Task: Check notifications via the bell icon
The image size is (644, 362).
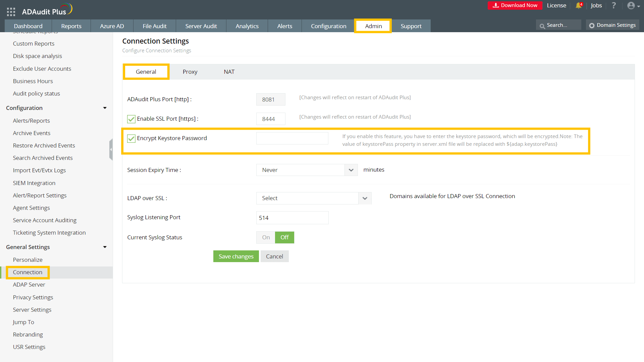Action: [x=578, y=5]
